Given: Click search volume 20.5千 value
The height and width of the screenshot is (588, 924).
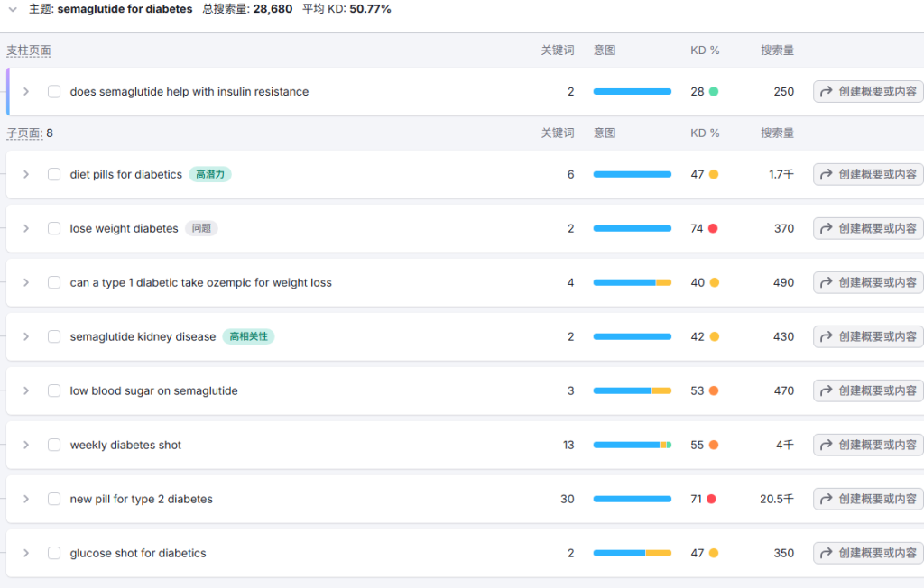Looking at the screenshot, I should (x=777, y=499).
